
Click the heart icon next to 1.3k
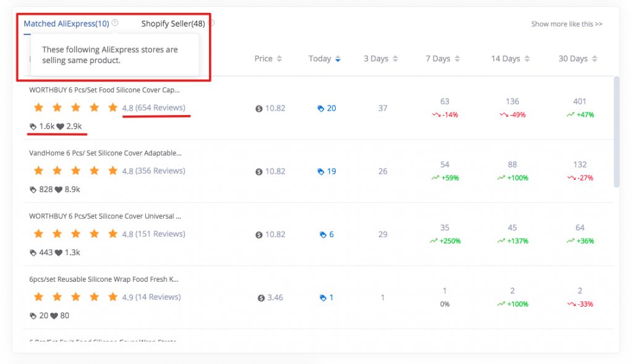tap(59, 253)
